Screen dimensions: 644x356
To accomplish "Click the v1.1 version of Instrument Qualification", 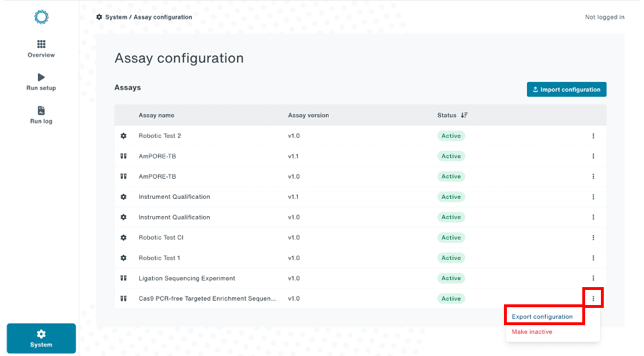I will (x=293, y=197).
